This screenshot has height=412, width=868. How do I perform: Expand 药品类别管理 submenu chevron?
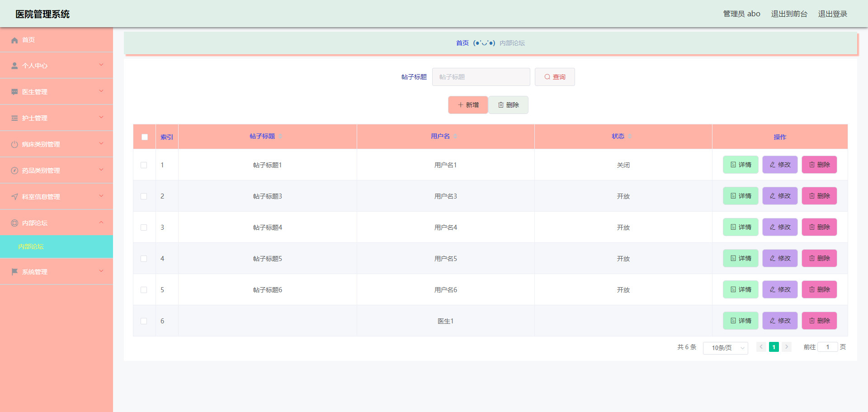click(x=101, y=170)
